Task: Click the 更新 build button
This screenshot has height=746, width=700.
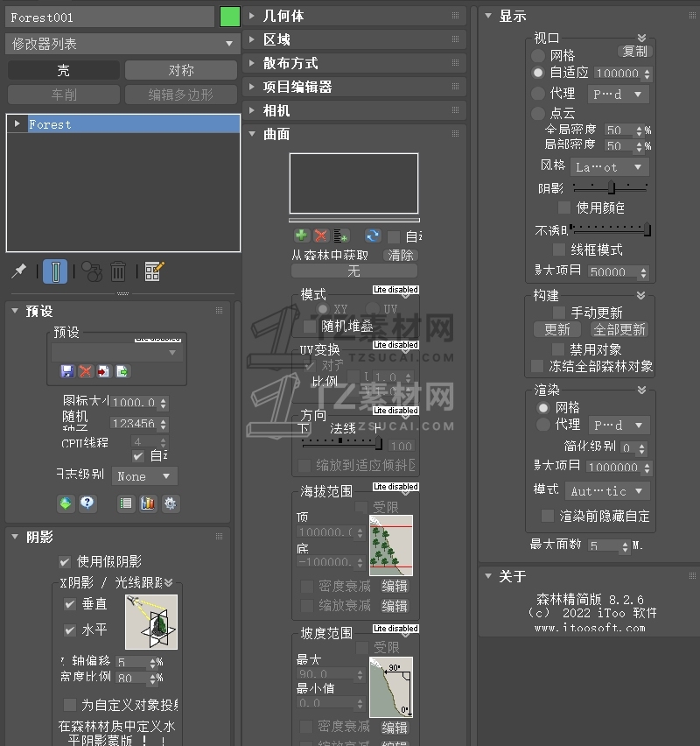Action: point(557,329)
